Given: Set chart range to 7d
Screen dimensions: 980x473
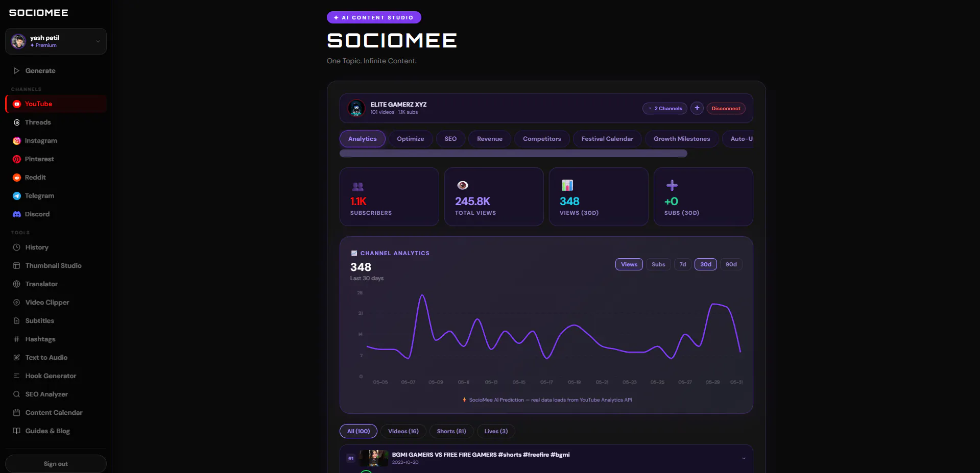Looking at the screenshot, I should pos(682,264).
